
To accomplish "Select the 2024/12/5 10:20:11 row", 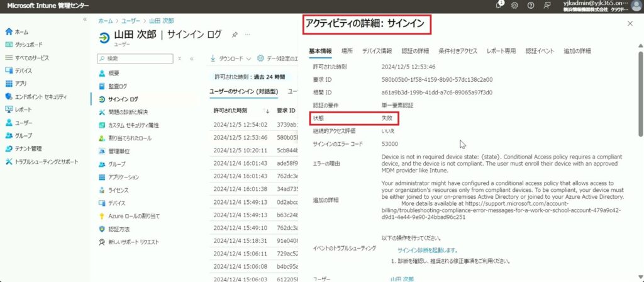I will (x=254, y=150).
